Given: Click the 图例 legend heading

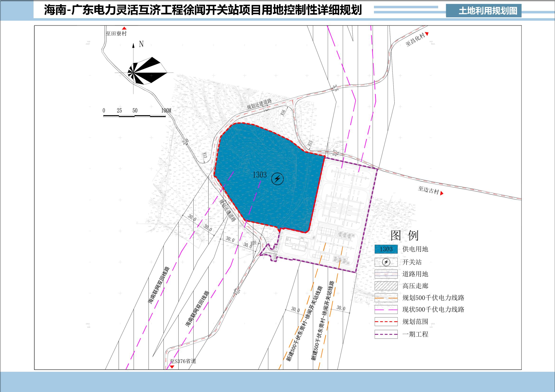Looking at the screenshot, I should coord(404,235).
